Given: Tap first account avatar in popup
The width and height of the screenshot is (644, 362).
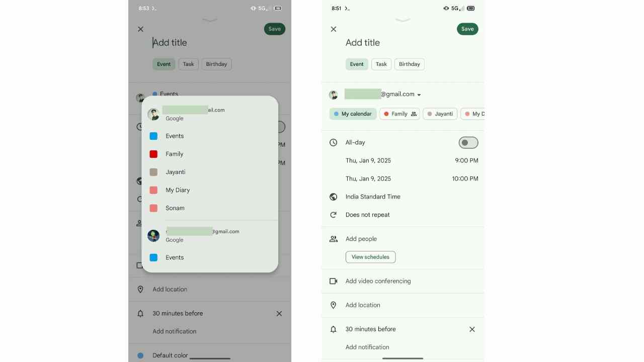Looking at the screenshot, I should tap(153, 114).
